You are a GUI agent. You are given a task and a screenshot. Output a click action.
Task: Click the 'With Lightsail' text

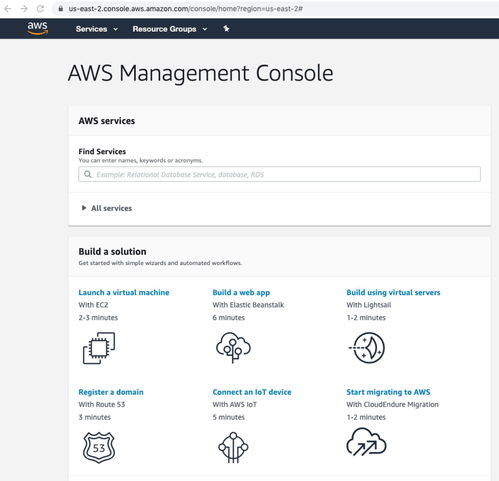click(x=369, y=305)
